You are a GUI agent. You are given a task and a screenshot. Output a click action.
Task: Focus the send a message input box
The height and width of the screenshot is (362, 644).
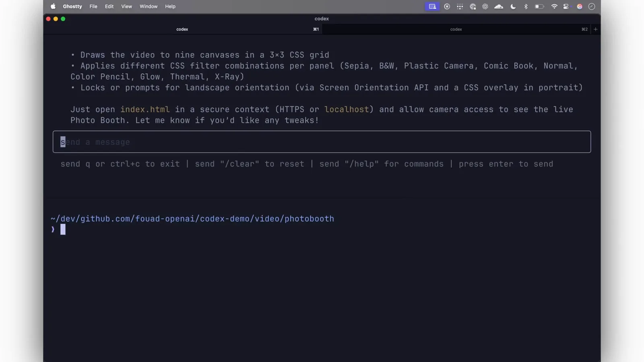[322, 142]
